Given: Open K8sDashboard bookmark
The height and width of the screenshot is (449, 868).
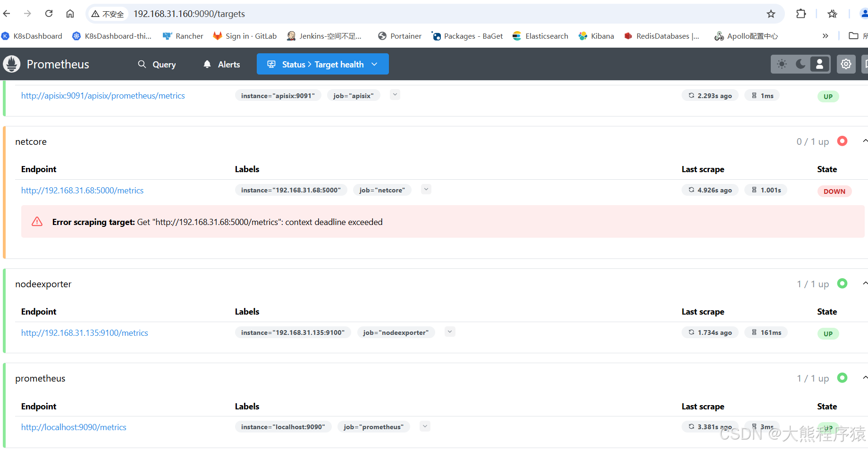Looking at the screenshot, I should coord(32,36).
